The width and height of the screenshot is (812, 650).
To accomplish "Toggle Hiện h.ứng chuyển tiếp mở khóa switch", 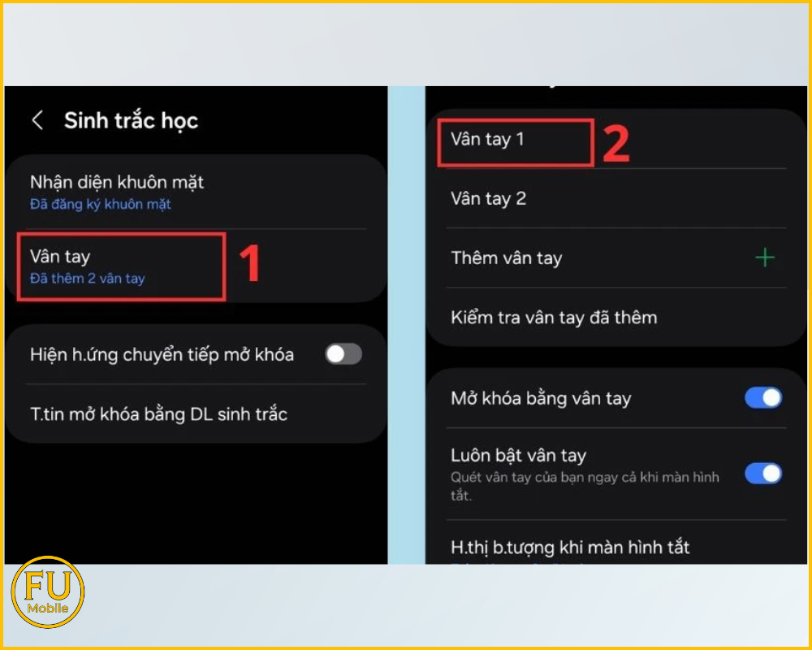I will click(343, 354).
